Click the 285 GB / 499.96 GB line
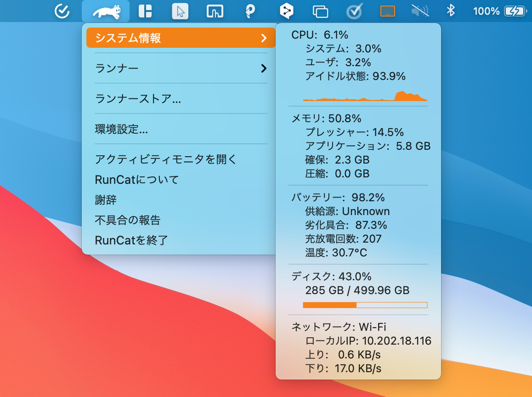 (357, 290)
